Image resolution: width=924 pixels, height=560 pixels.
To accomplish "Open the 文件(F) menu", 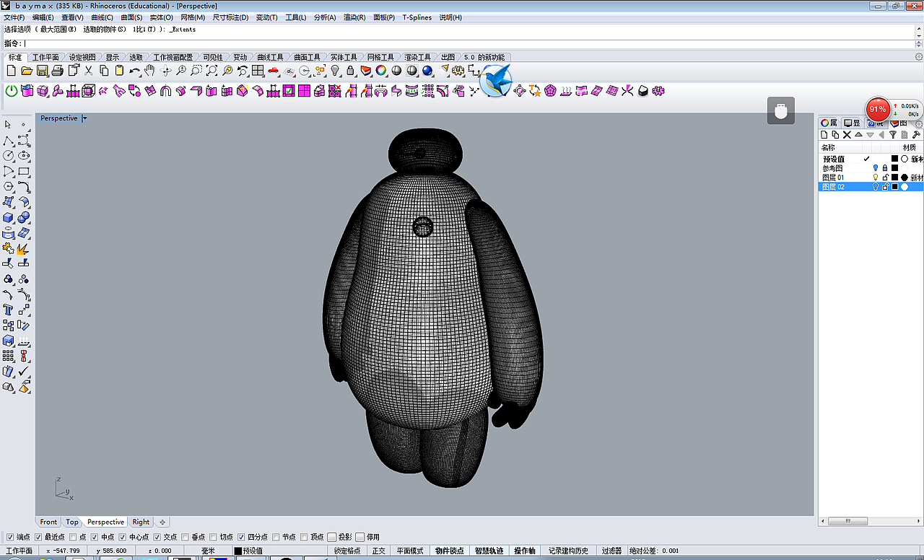I will [14, 17].
